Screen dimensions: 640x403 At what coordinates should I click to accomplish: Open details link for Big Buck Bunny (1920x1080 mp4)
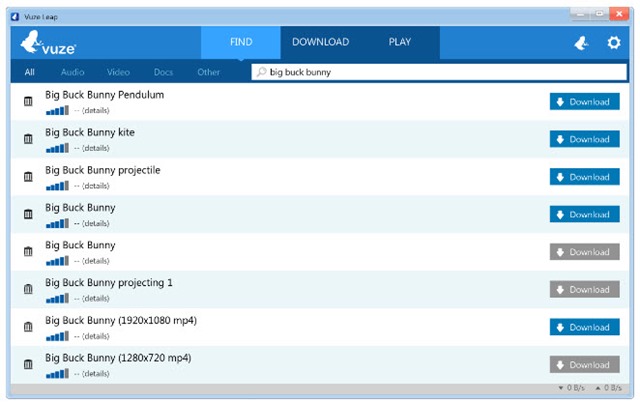click(x=96, y=336)
